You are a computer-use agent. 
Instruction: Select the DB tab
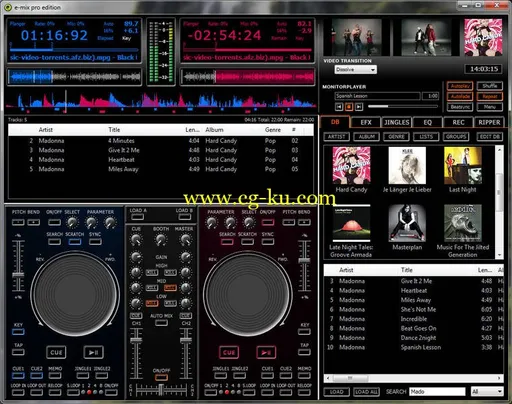click(335, 122)
